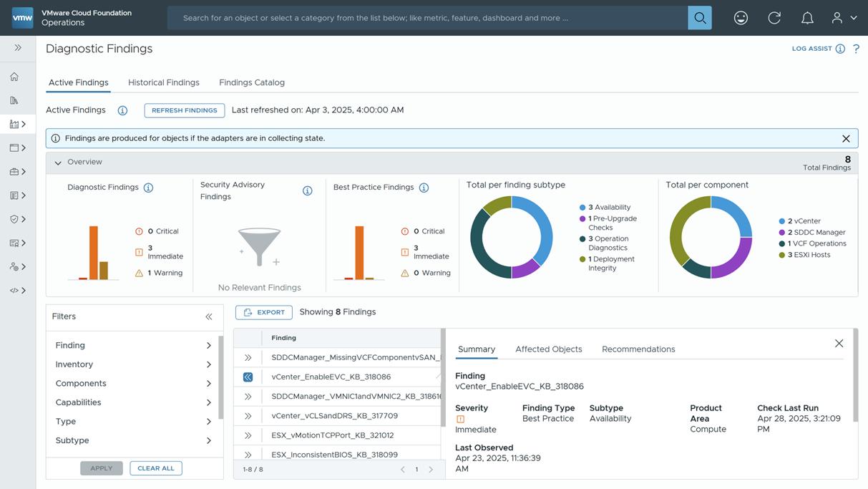Expand the ESX_vMotionTCPPort_KB_321012 row details
This screenshot has width=868, height=489.
coord(248,435)
